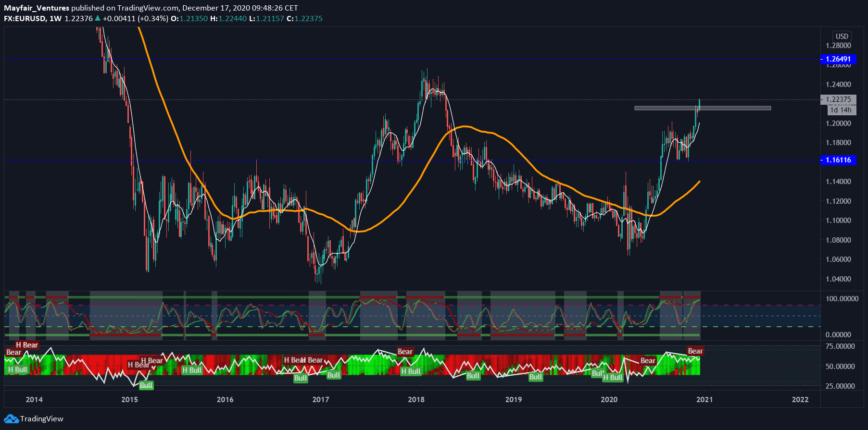Select the open value 1.21350

coord(193,19)
